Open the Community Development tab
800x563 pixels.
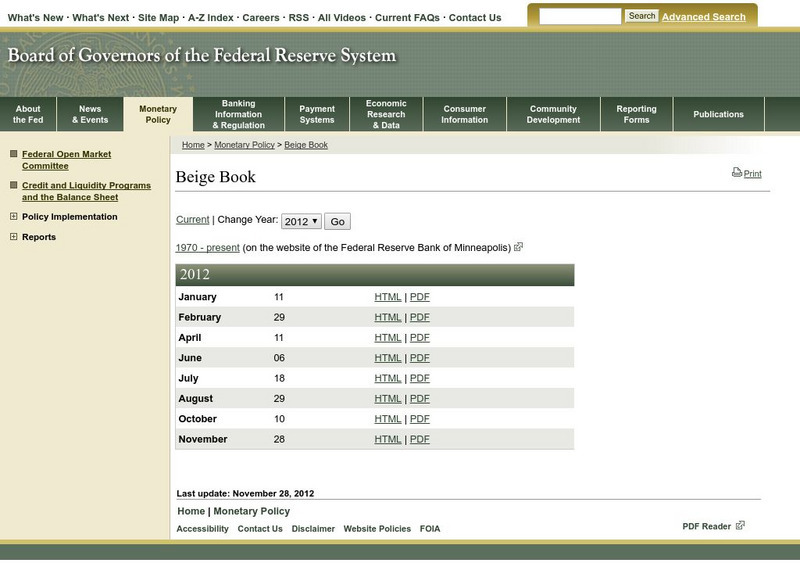coord(553,114)
